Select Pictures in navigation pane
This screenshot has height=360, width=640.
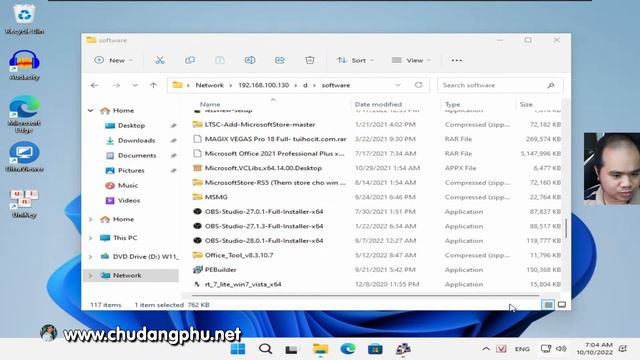(x=131, y=171)
